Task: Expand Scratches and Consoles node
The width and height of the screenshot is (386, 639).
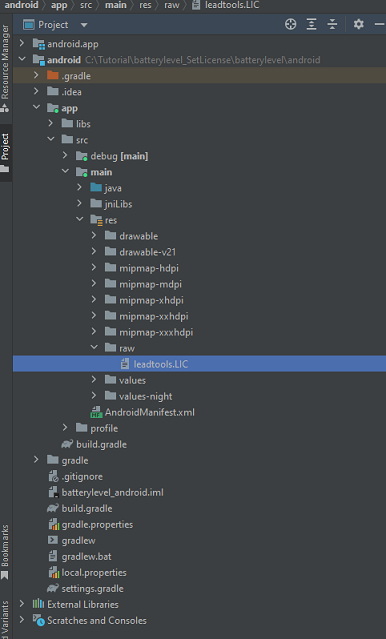Action: 22,620
